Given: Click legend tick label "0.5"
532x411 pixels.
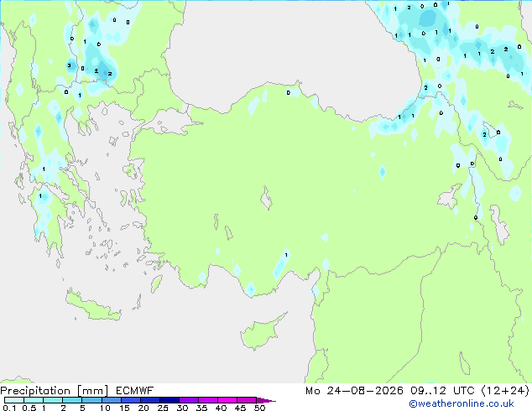Looking at the screenshot, I should [29, 408].
